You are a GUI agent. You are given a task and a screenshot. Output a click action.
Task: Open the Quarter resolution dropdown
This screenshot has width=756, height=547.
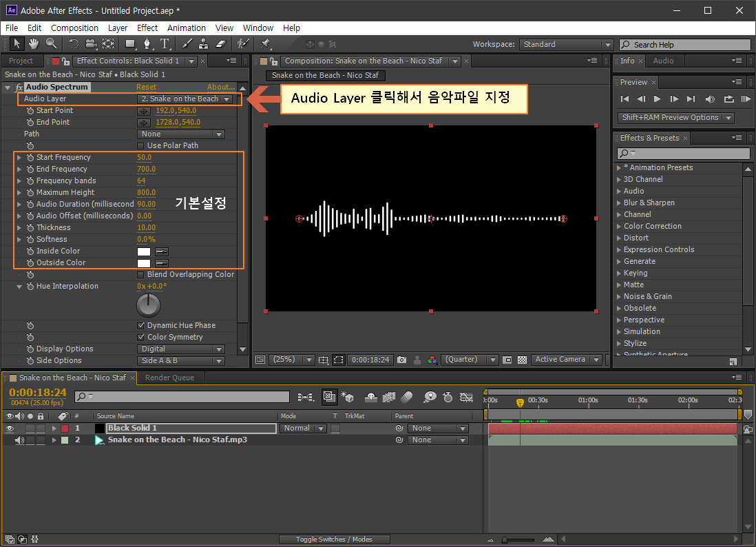point(470,360)
